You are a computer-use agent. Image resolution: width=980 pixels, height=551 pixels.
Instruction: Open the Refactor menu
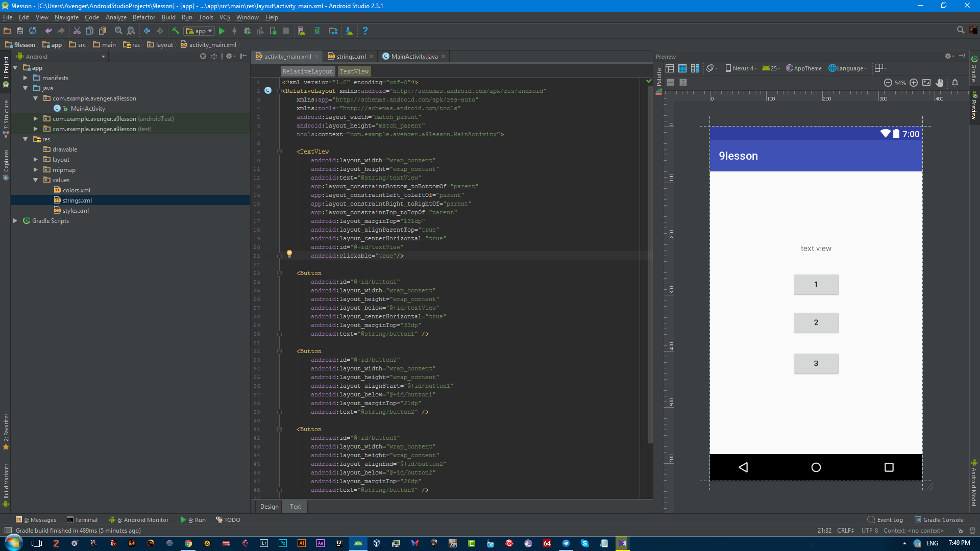(x=143, y=17)
